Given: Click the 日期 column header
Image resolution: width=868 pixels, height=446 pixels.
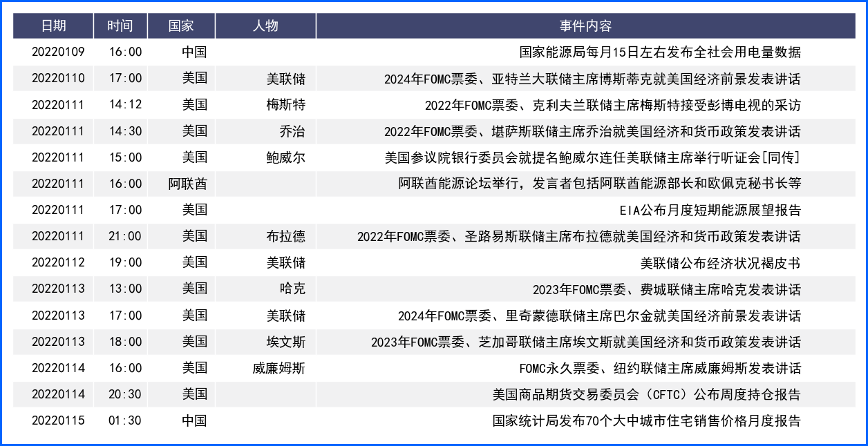Looking at the screenshot, I should [x=53, y=26].
